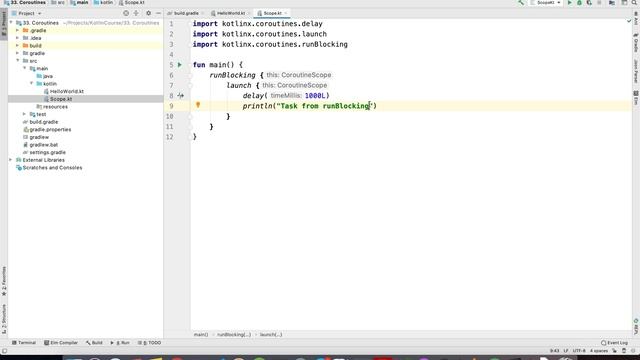Collapse the kotlin folder
The width and height of the screenshot is (640, 360).
tap(32, 84)
